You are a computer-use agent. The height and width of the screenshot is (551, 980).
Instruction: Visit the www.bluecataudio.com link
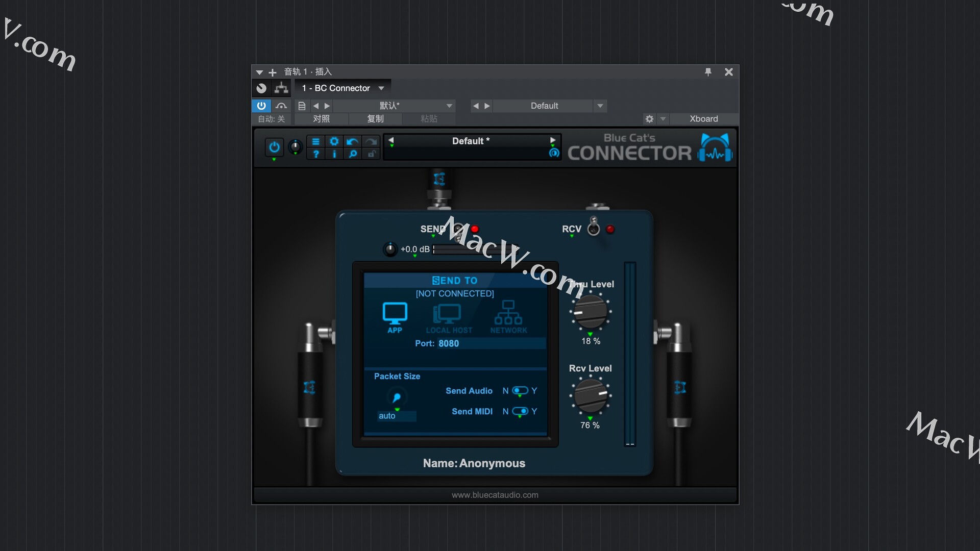[x=494, y=494]
